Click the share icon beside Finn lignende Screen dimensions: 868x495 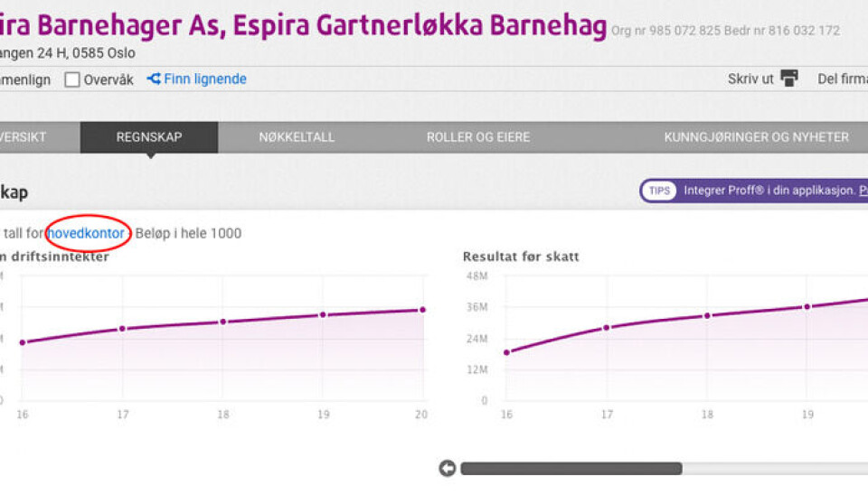(x=154, y=79)
